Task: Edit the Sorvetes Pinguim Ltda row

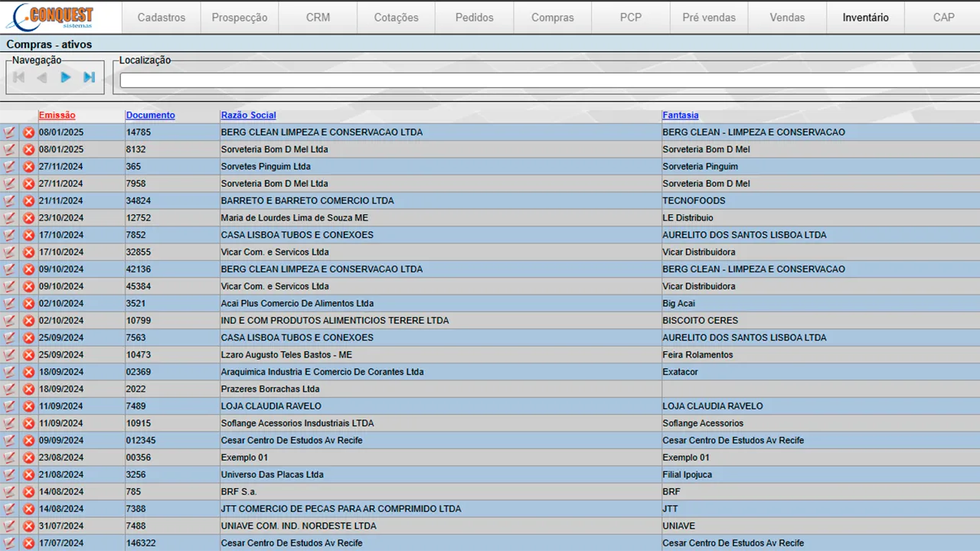Action: [9, 167]
